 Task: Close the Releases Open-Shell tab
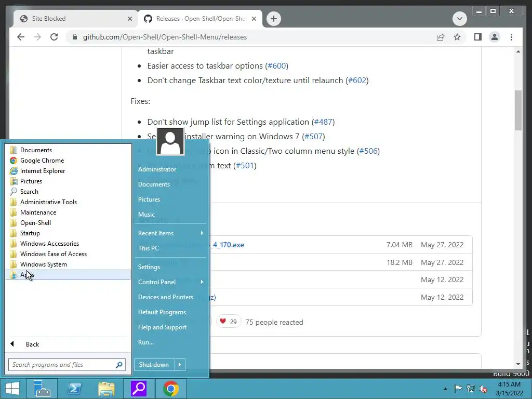[254, 19]
